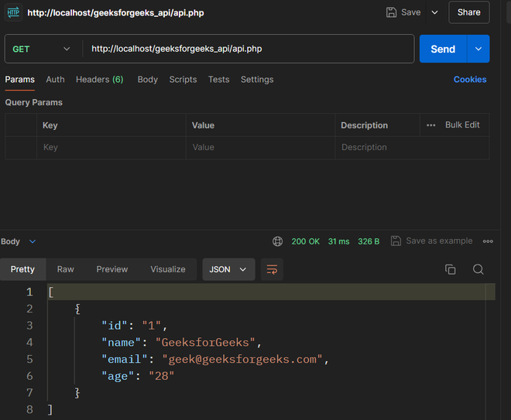511x420 pixels.
Task: Click the globe network information icon
Action: tap(278, 241)
